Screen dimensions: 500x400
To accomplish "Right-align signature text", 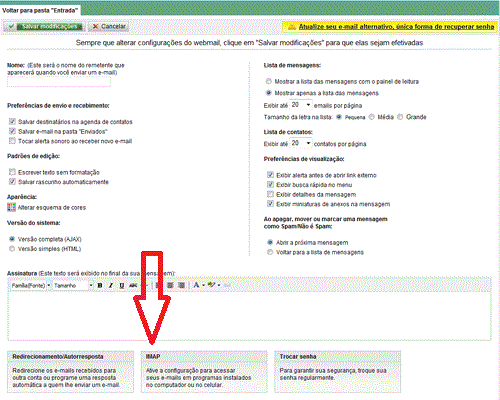I will (181, 285).
